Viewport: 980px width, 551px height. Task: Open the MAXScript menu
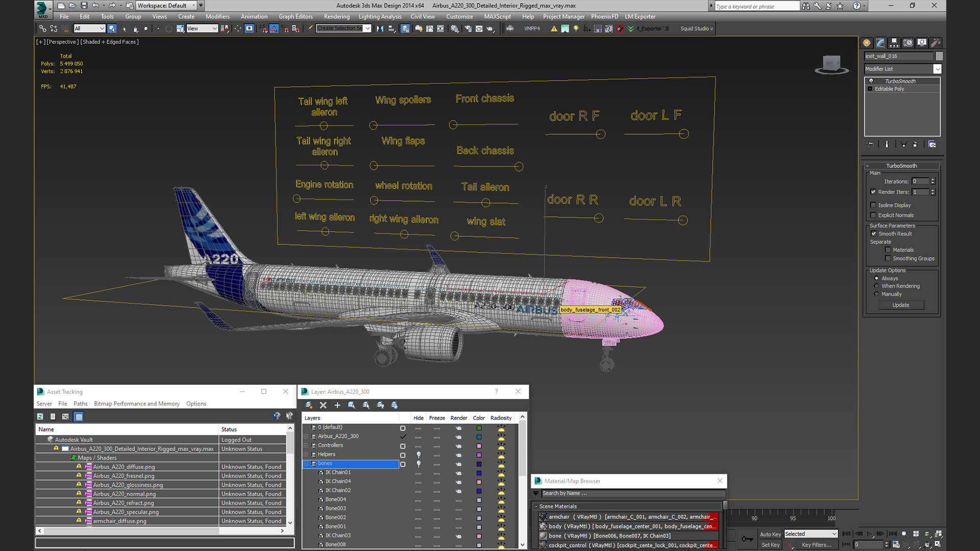point(497,17)
